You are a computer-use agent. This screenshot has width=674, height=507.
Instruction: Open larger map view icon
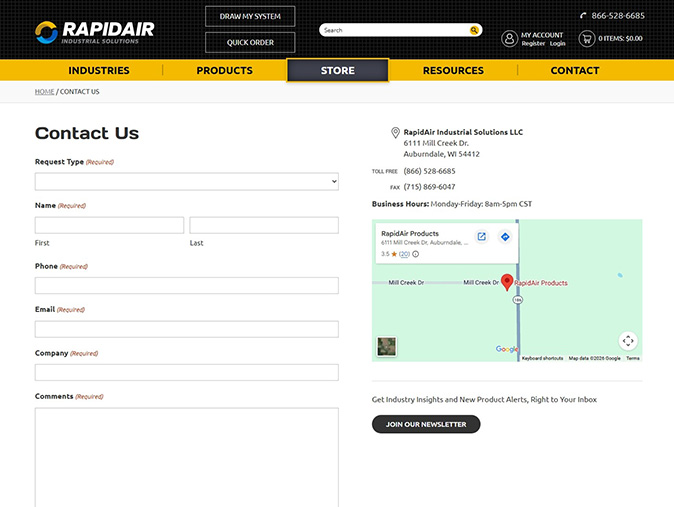[x=481, y=237]
